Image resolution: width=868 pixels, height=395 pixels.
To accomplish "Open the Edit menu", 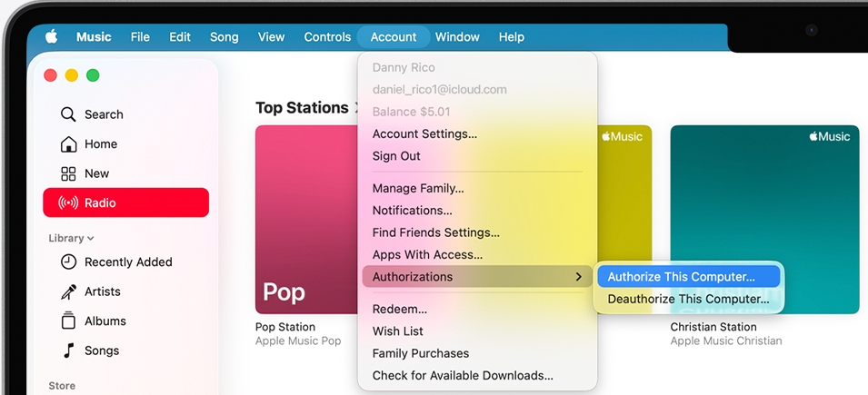I will click(x=180, y=37).
